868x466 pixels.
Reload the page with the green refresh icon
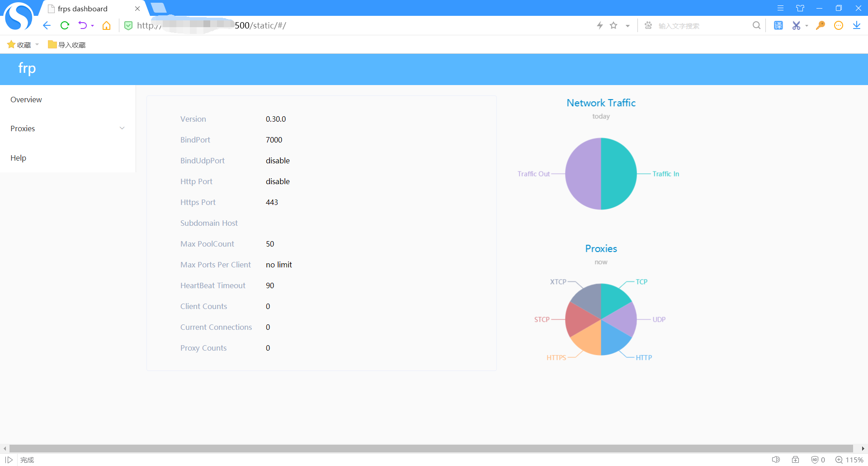pyautogui.click(x=65, y=25)
